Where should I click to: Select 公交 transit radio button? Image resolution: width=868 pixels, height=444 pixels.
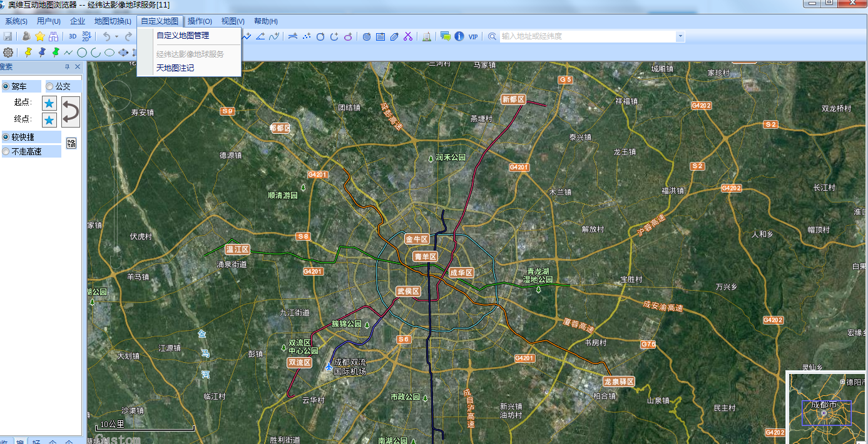[49, 86]
